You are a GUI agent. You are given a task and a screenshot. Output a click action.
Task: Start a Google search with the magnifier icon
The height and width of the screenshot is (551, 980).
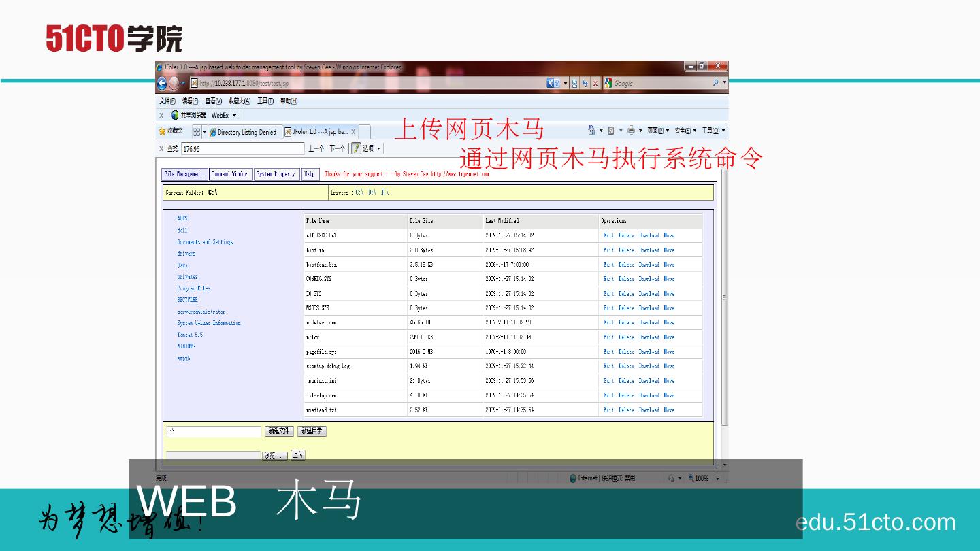tap(716, 83)
